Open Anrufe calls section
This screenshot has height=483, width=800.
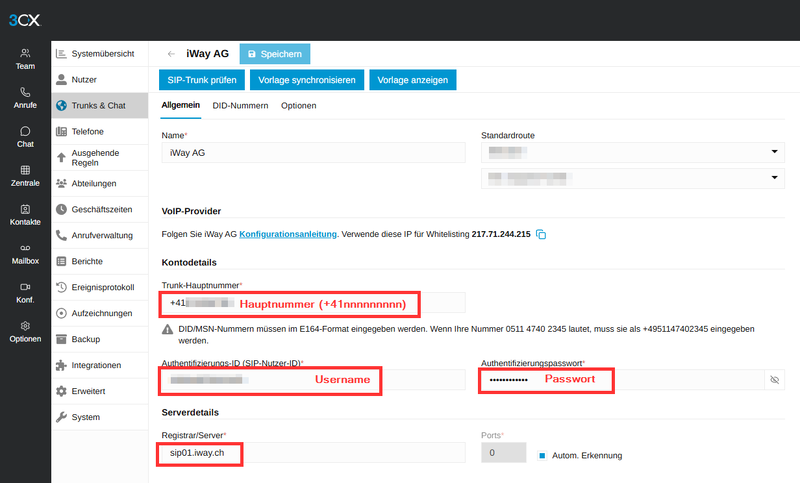[25, 98]
